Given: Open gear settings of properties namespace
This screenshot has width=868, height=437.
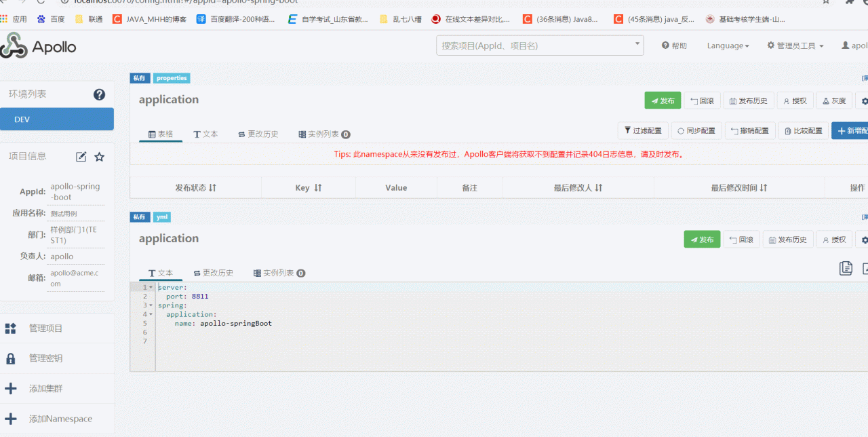Looking at the screenshot, I should [863, 100].
